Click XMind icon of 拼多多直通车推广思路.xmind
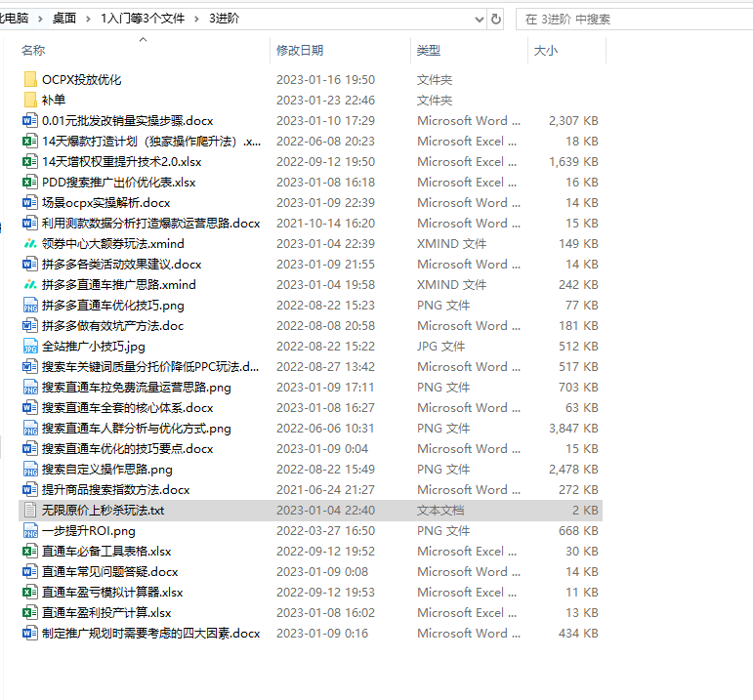 pos(30,285)
